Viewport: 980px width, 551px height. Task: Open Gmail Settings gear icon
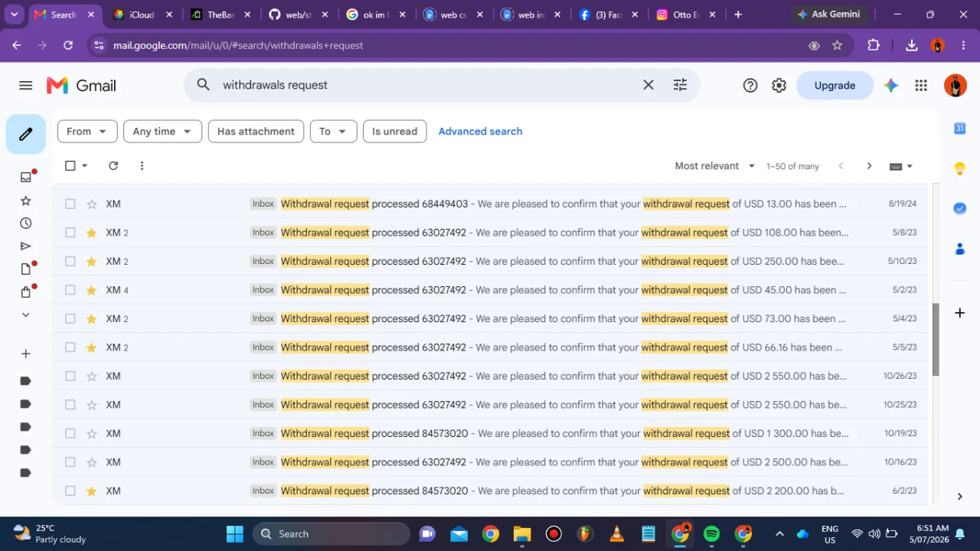point(779,86)
